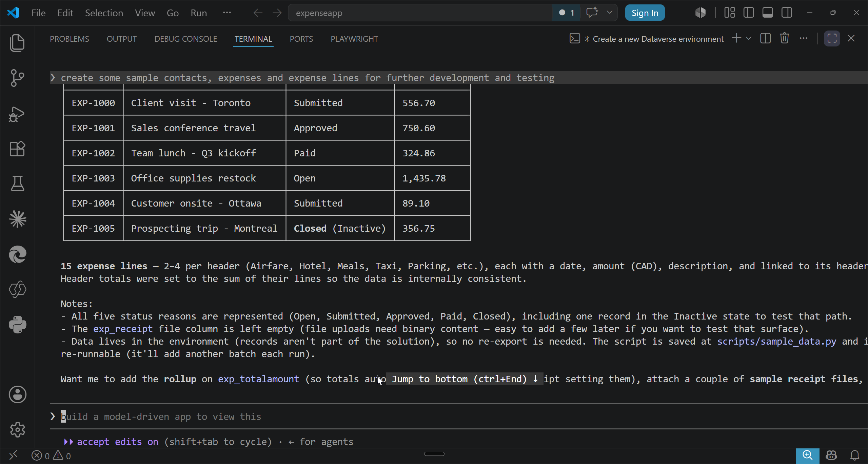Open Manage settings gear

pyautogui.click(x=17, y=430)
